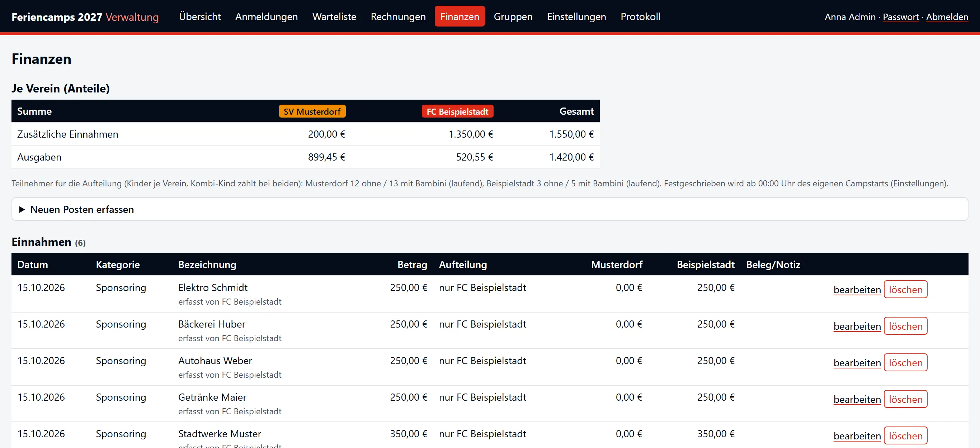Click the Abmelden link
Viewport: 980px width, 448px height.
click(x=947, y=17)
